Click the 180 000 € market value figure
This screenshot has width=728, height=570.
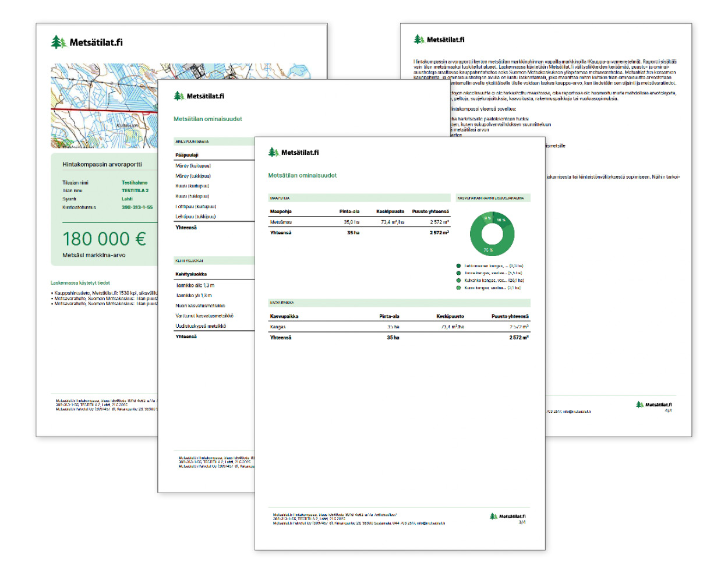[104, 239]
